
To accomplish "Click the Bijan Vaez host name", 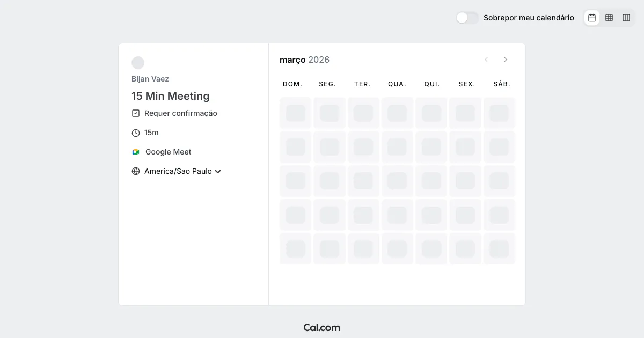I will click(x=150, y=79).
